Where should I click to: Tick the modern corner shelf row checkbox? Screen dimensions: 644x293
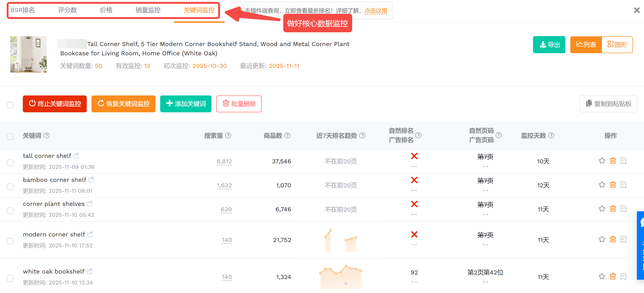(x=10, y=241)
